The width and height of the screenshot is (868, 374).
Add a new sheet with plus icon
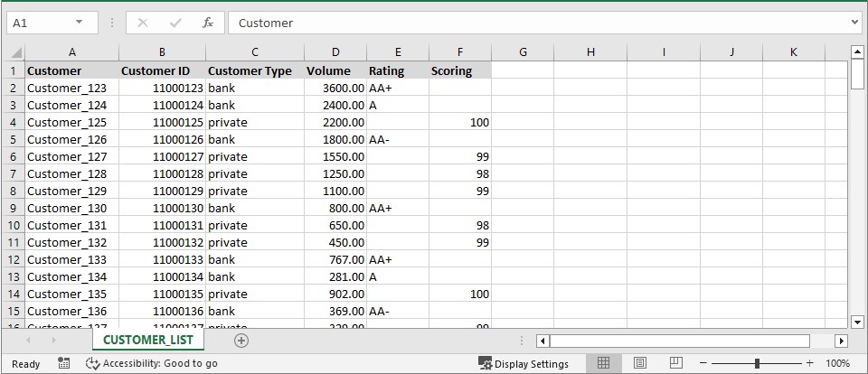coord(241,341)
